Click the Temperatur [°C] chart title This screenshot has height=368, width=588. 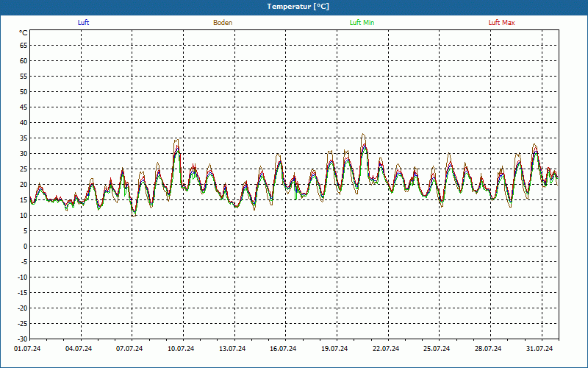point(298,7)
